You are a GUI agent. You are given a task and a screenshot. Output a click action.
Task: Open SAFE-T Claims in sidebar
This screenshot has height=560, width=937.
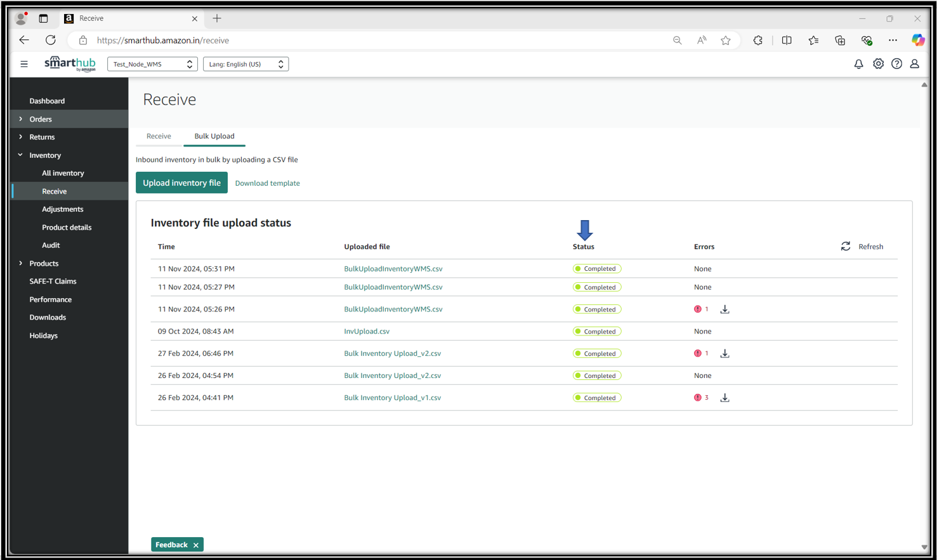53,282
